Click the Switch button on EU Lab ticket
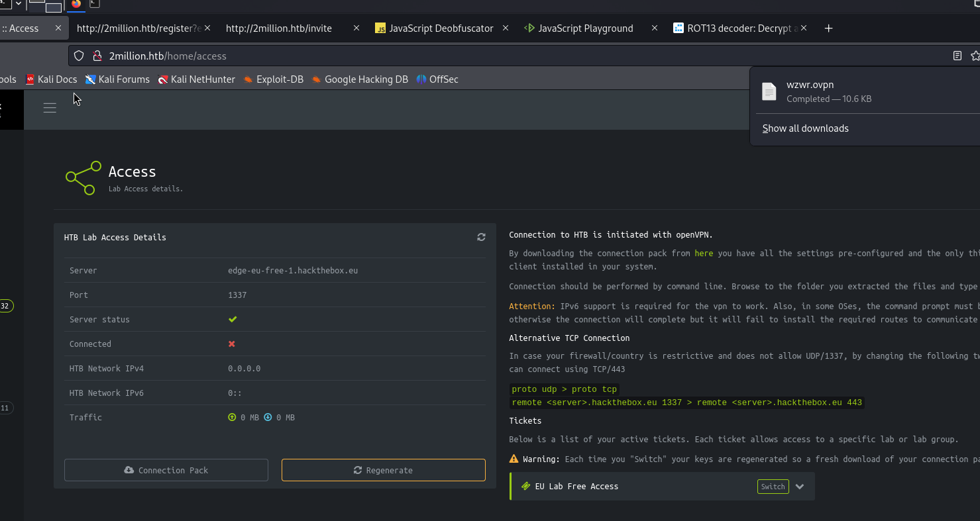980x521 pixels. click(x=773, y=487)
